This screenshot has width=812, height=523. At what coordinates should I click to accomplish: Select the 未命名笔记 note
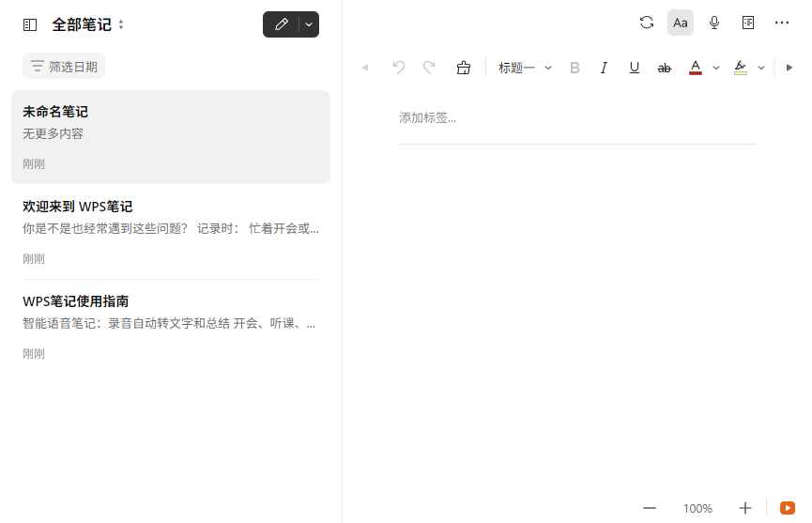coord(171,137)
